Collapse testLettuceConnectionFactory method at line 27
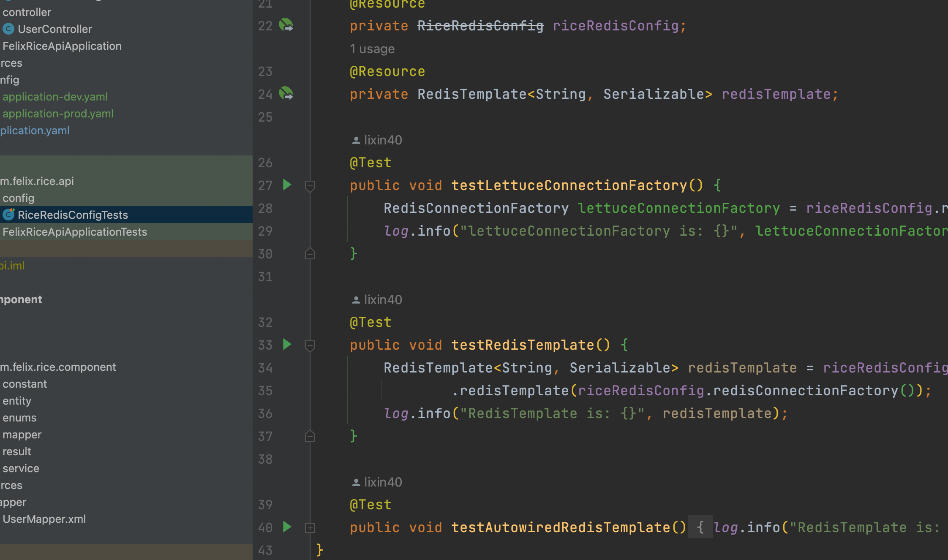948x560 pixels. tap(310, 185)
